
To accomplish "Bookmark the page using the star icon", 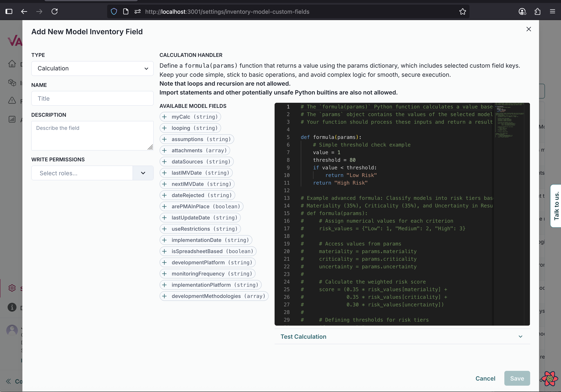I will coord(462,11).
